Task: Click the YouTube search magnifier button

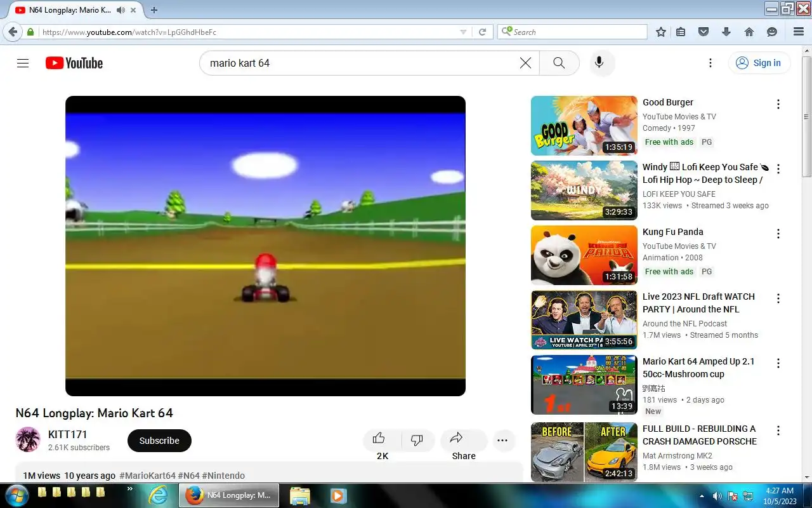Action: tap(559, 63)
